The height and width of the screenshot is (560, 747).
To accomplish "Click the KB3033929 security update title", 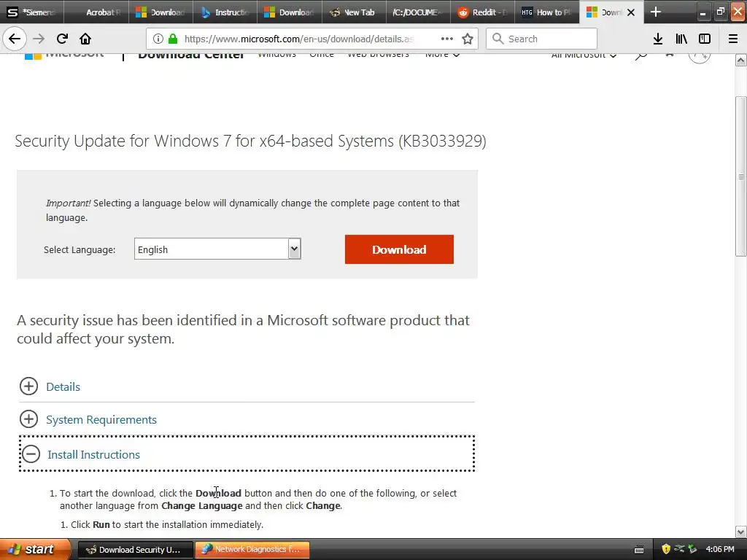I will [x=251, y=141].
